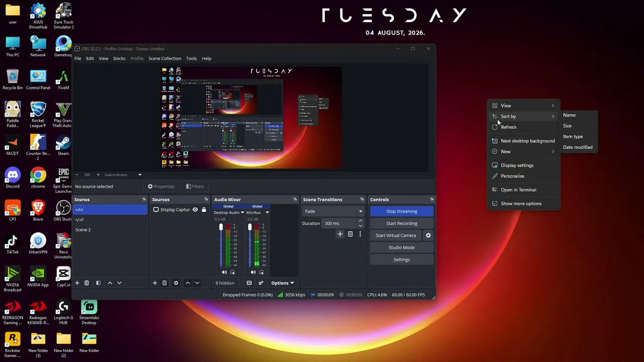The image size is (644, 362).
Task: Expand the View submenu in context menu
Action: (x=523, y=106)
